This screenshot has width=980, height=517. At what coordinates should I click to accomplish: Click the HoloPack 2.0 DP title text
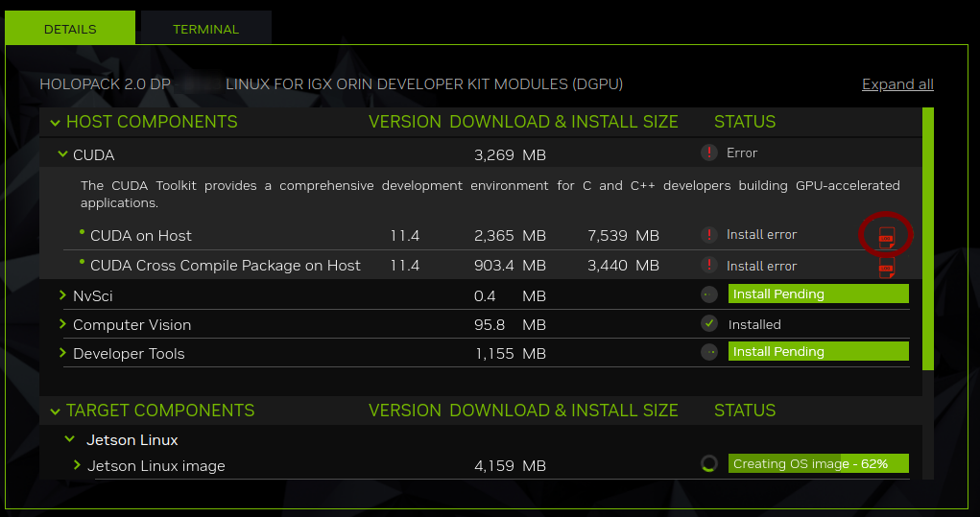point(331,83)
